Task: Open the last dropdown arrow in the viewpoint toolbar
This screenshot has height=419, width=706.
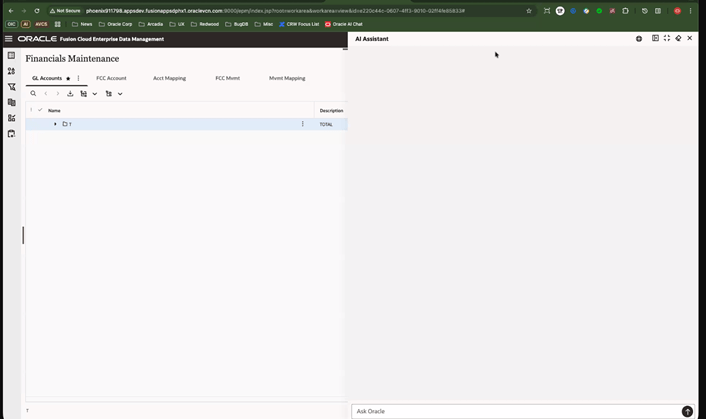Action: (120, 94)
